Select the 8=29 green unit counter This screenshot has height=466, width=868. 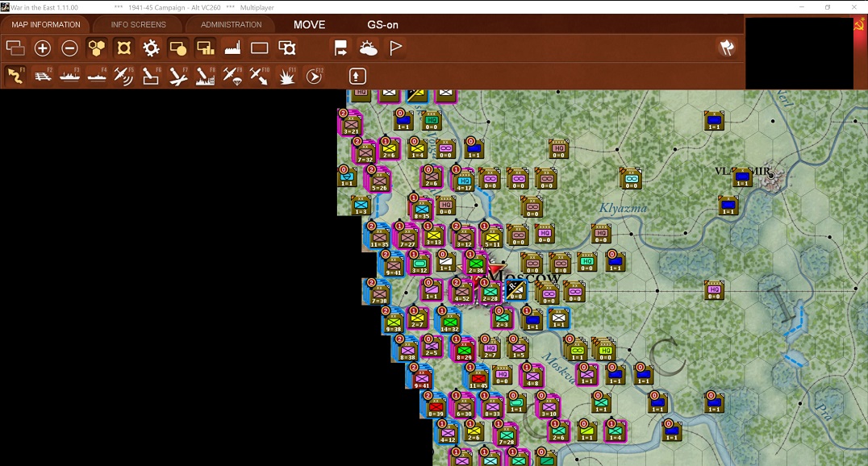(464, 351)
